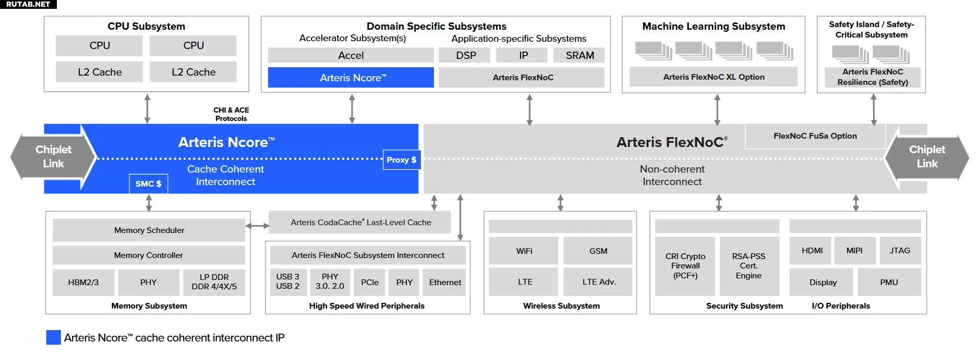Image resolution: width=980 pixels, height=355 pixels.
Task: Click the Machine Learning Subsystem title
Action: click(713, 26)
